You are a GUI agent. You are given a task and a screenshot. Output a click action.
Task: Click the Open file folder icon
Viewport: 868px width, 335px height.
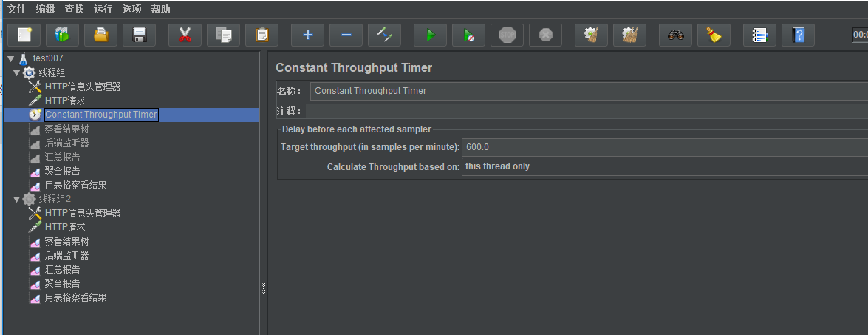(x=100, y=35)
